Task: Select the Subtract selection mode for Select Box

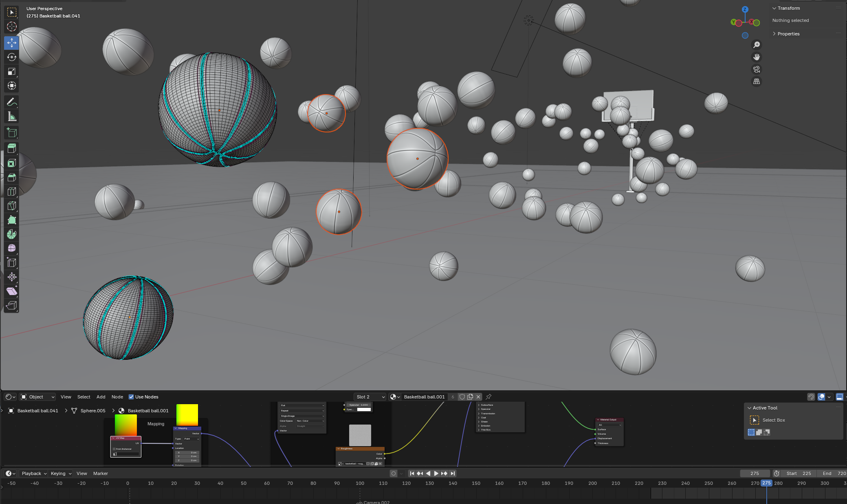Action: [766, 432]
